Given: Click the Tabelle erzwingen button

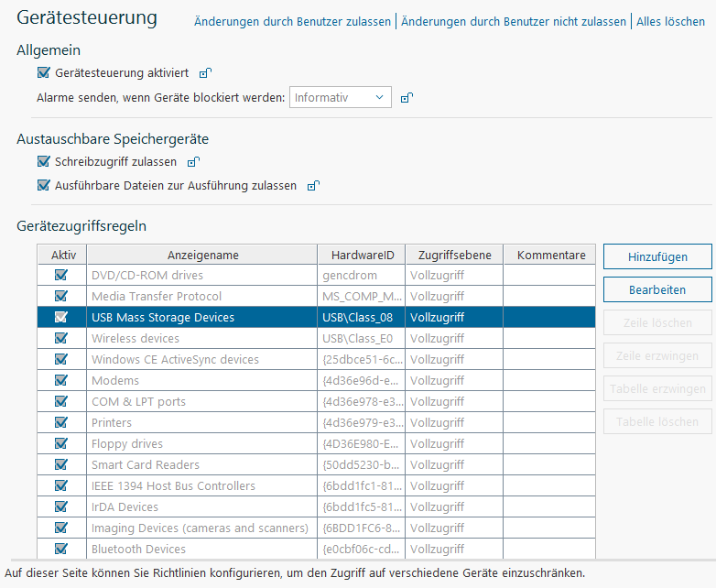Looking at the screenshot, I should tap(657, 388).
